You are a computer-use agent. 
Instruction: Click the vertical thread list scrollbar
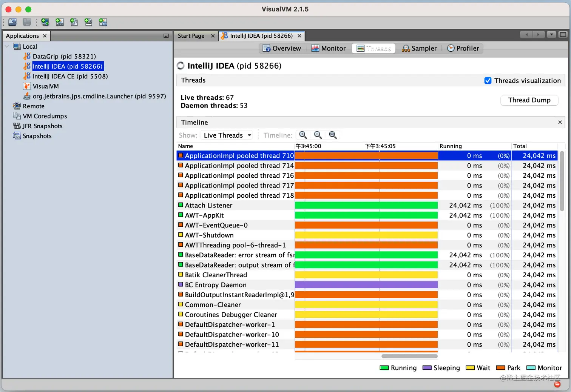[562, 181]
